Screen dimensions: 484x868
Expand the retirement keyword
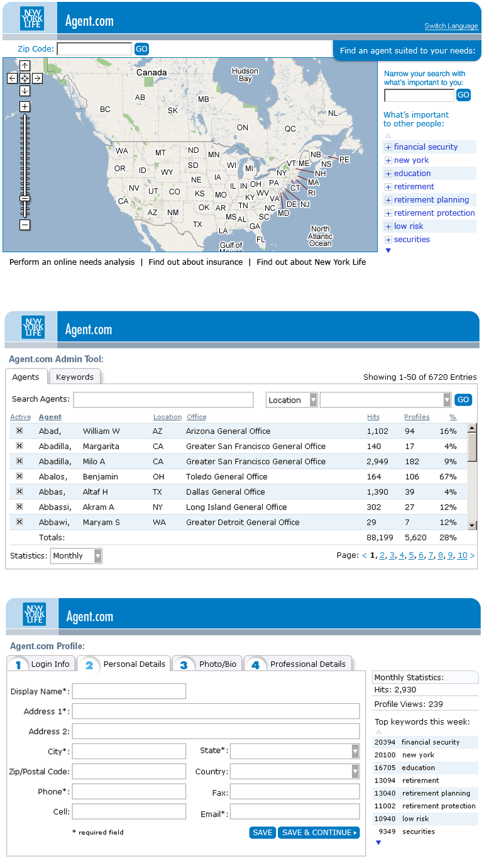(388, 187)
